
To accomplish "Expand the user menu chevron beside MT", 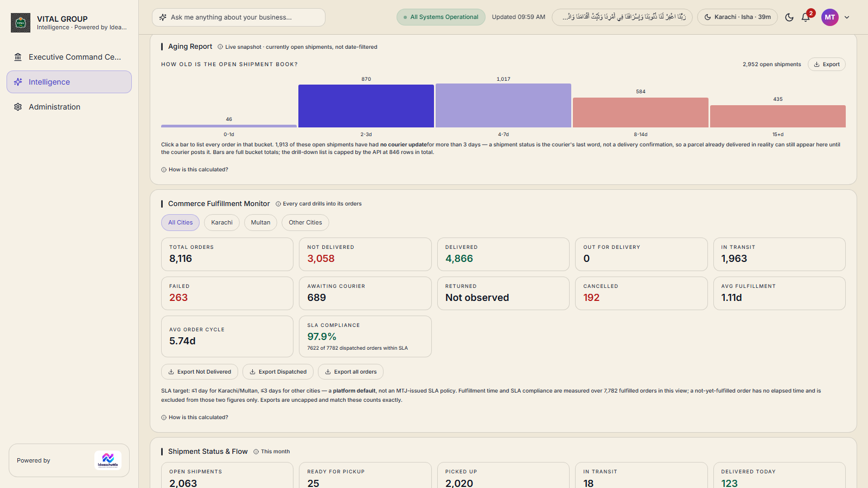I will tap(847, 17).
